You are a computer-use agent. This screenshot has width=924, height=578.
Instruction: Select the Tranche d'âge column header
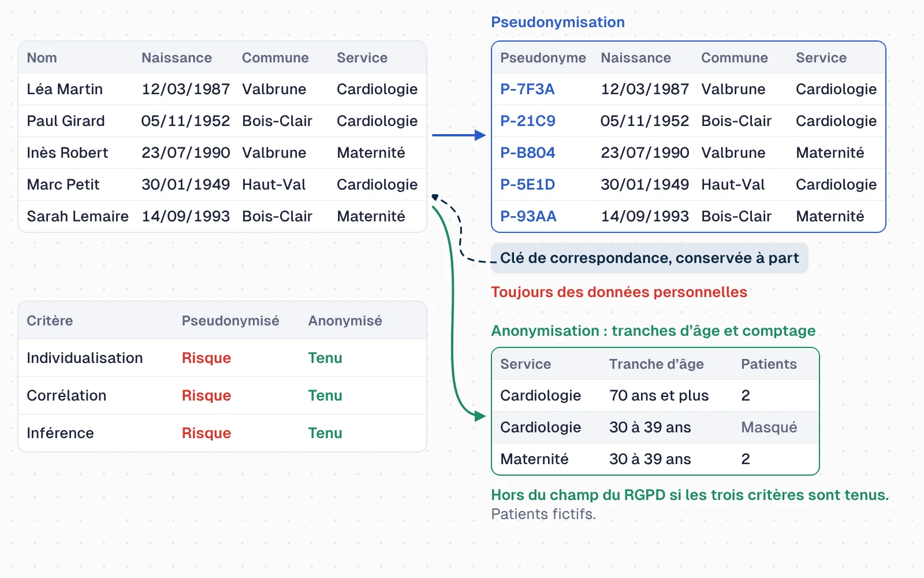[657, 364]
